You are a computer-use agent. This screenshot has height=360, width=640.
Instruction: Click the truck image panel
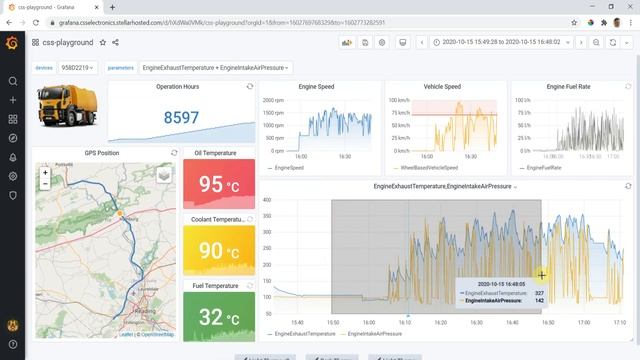pyautogui.click(x=67, y=106)
